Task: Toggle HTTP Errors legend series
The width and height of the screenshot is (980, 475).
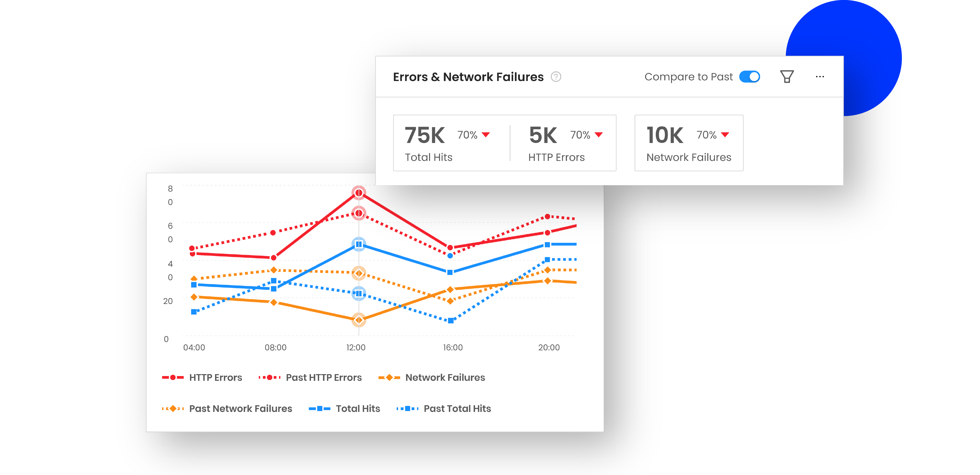Action: click(215, 377)
